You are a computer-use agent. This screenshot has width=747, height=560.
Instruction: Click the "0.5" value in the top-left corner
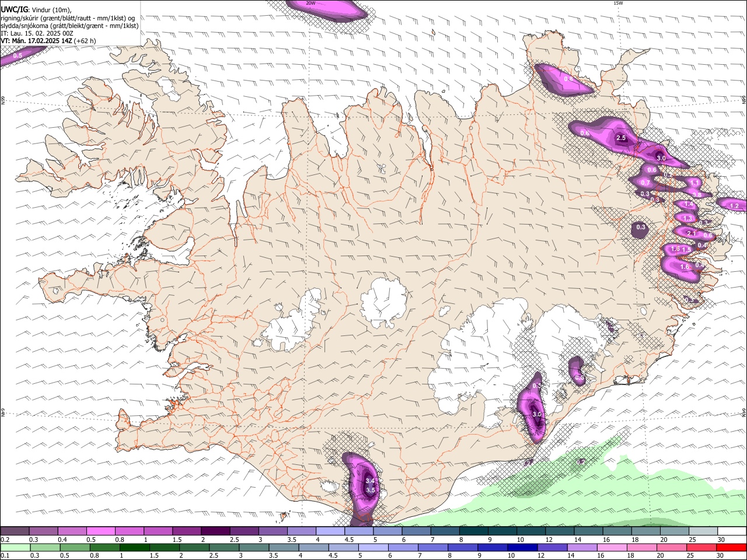(x=18, y=55)
